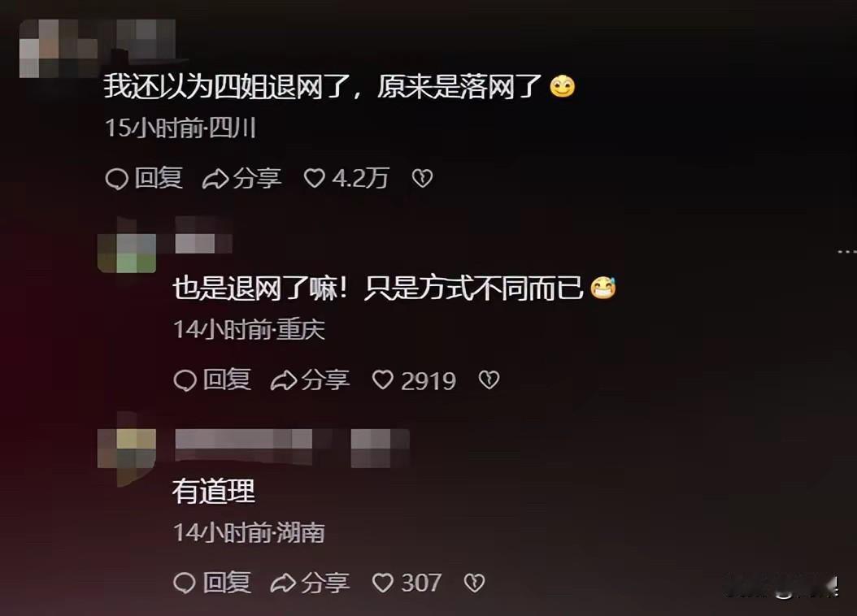Dislike the 有道理 Hunan comment
This screenshot has height=616, width=857.
[x=474, y=582]
